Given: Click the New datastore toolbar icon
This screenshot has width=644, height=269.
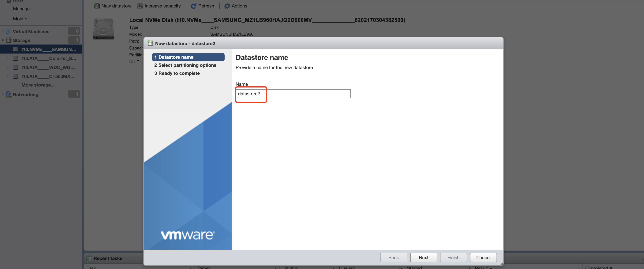Looking at the screenshot, I should 96,6.
